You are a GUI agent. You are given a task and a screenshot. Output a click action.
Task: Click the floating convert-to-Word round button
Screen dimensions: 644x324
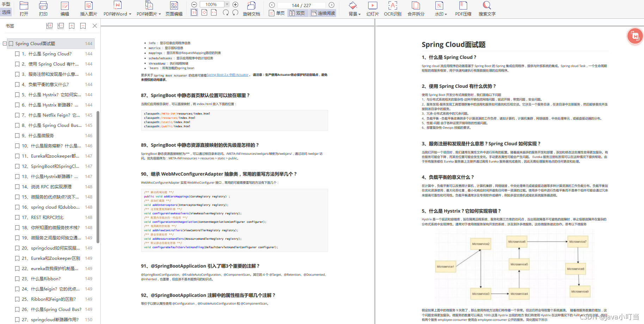pos(635,36)
